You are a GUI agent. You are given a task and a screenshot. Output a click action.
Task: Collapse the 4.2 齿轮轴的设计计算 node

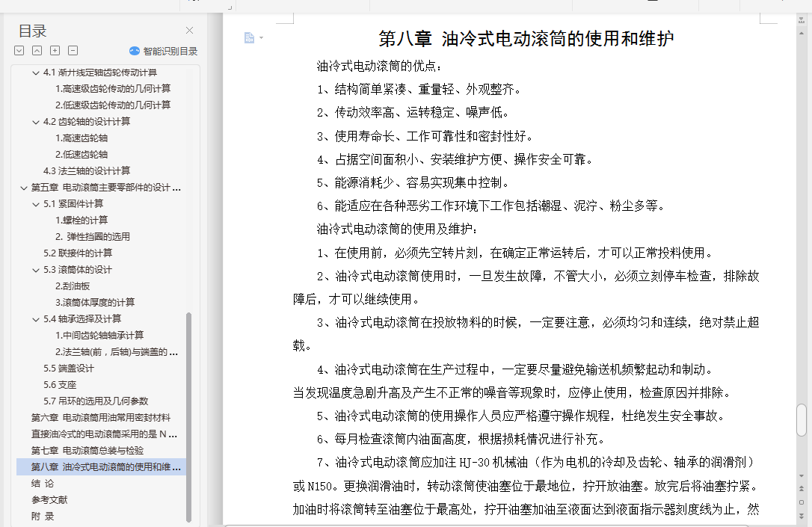tap(36, 122)
